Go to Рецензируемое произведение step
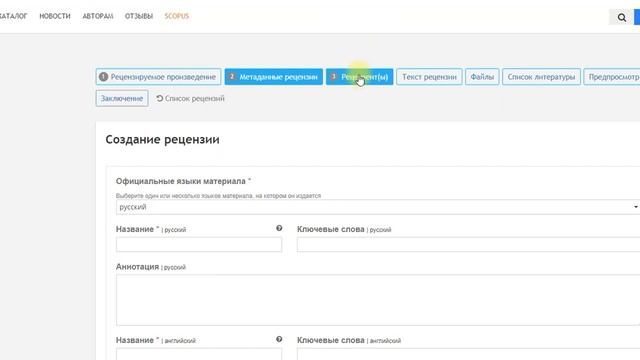640x360 pixels. (x=158, y=77)
